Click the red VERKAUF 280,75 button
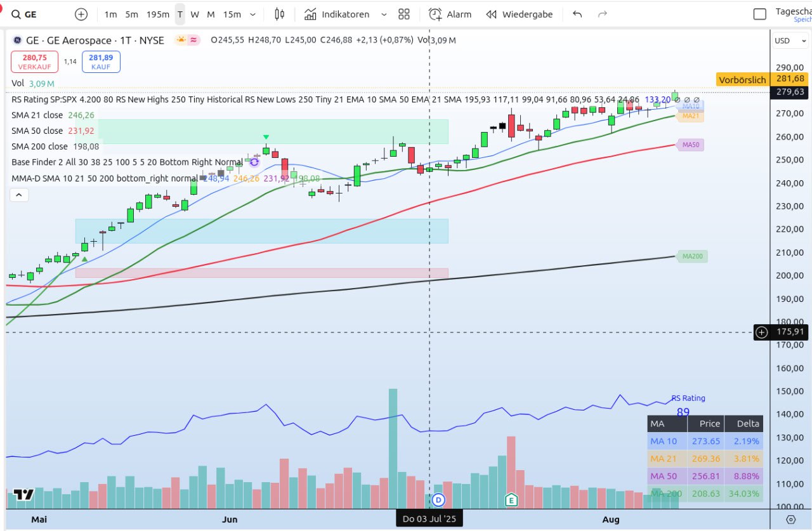 tap(35, 62)
